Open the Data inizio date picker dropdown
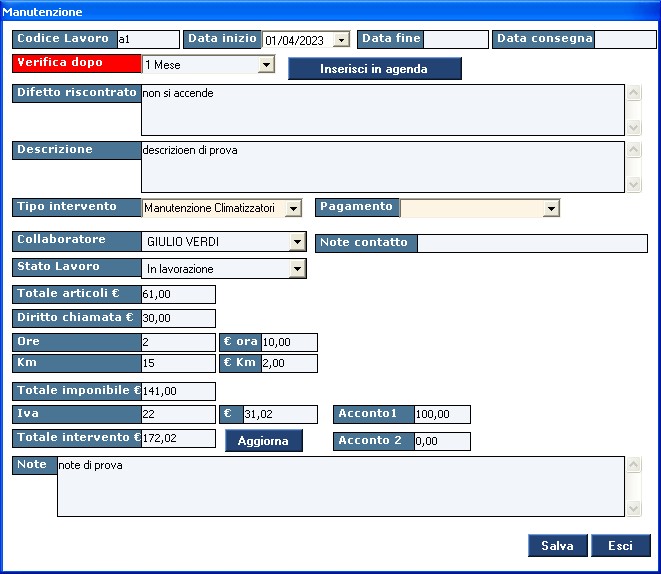The height and width of the screenshot is (574, 661). coord(341,40)
